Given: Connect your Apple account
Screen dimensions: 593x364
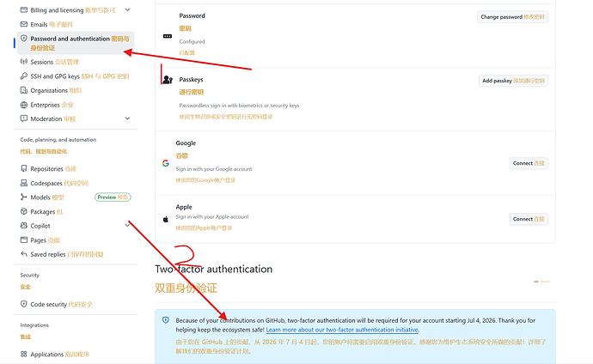Looking at the screenshot, I should coord(529,219).
